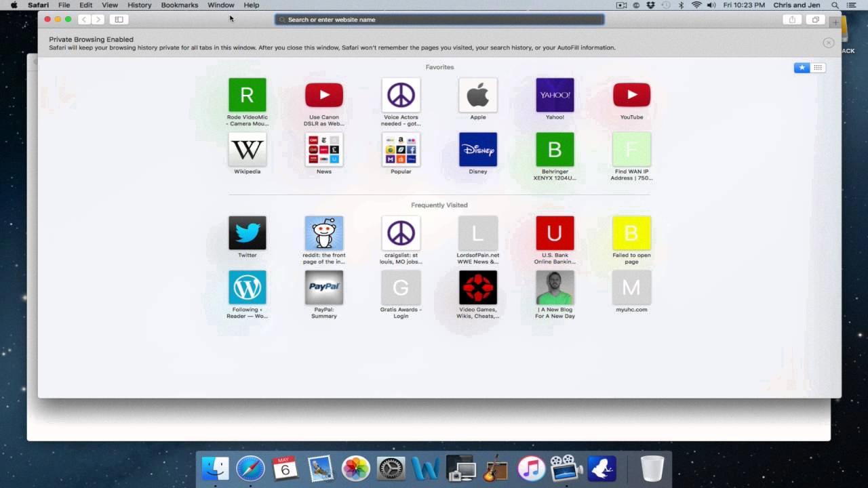Viewport: 868px width, 488px height.
Task: Open the reddit front page tile
Action: (324, 233)
